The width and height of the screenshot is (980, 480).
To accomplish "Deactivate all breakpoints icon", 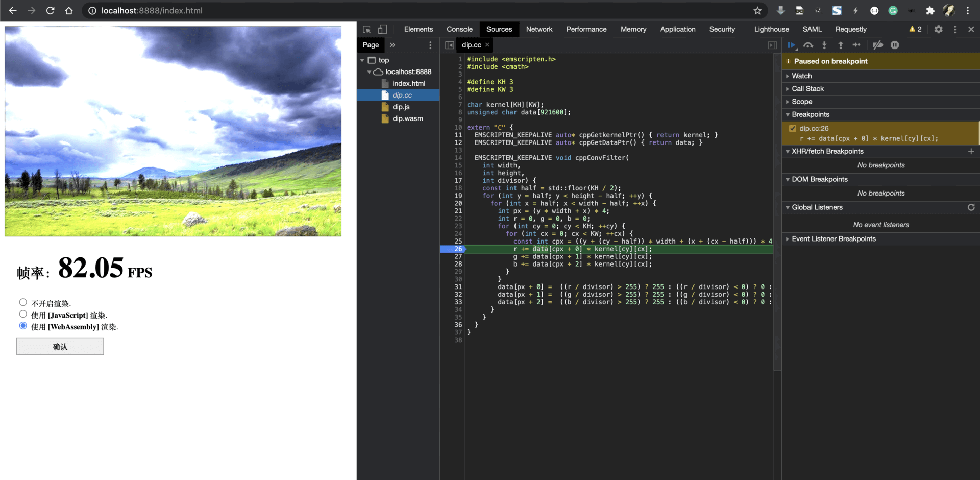I will pos(877,45).
